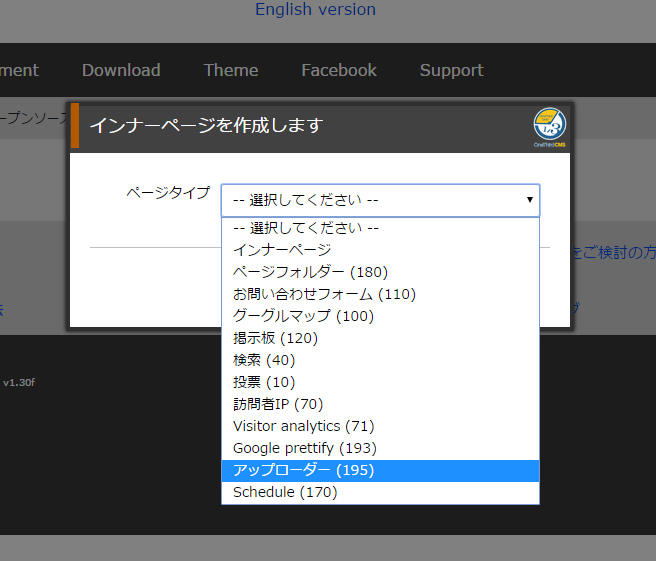Go to the Facebook nav link
Viewport: 656px width, 561px height.
339,70
